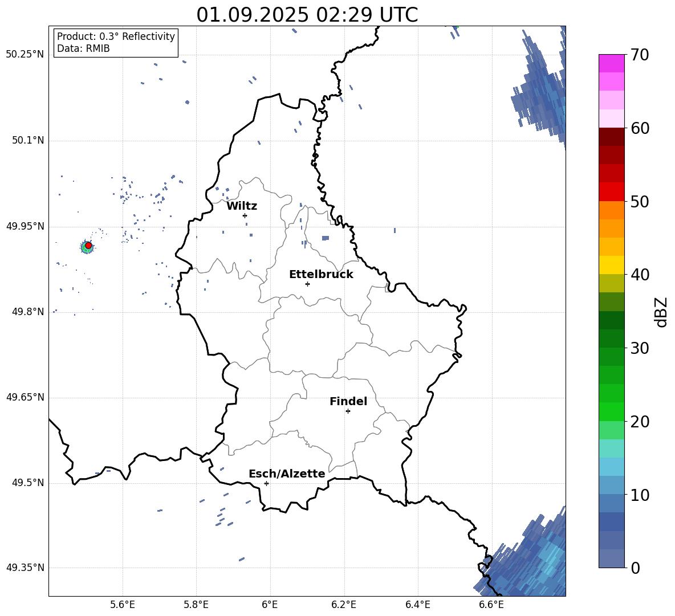
Task: Pick the olive colorbar segment below 40
Action: (611, 283)
